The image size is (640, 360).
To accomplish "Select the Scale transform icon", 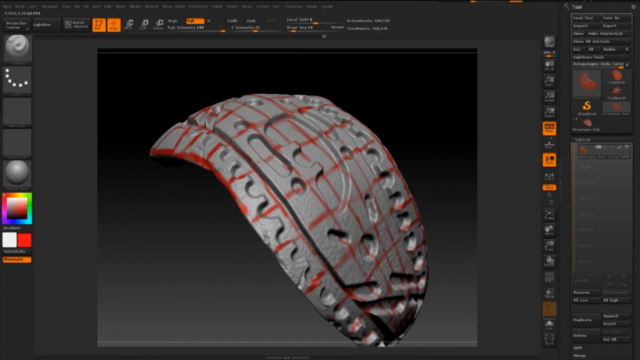I will point(144,24).
